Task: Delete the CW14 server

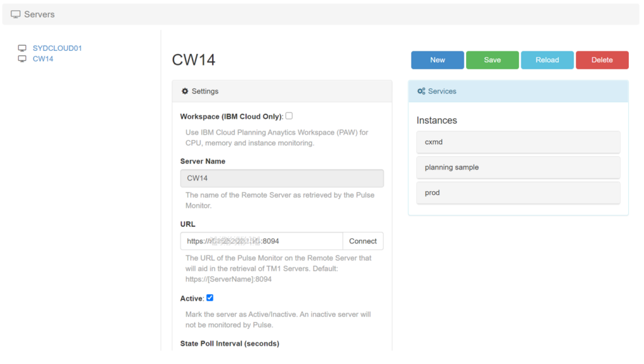Action: [x=602, y=60]
